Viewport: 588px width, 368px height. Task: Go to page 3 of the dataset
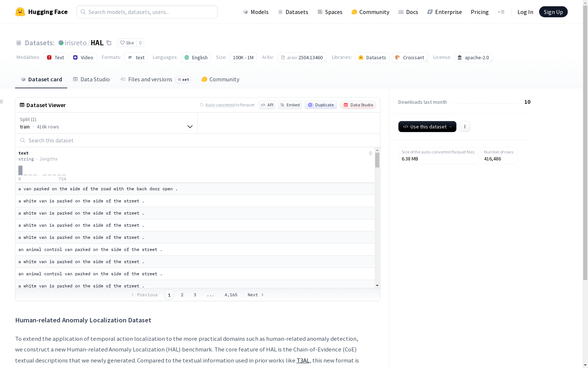coord(195,295)
